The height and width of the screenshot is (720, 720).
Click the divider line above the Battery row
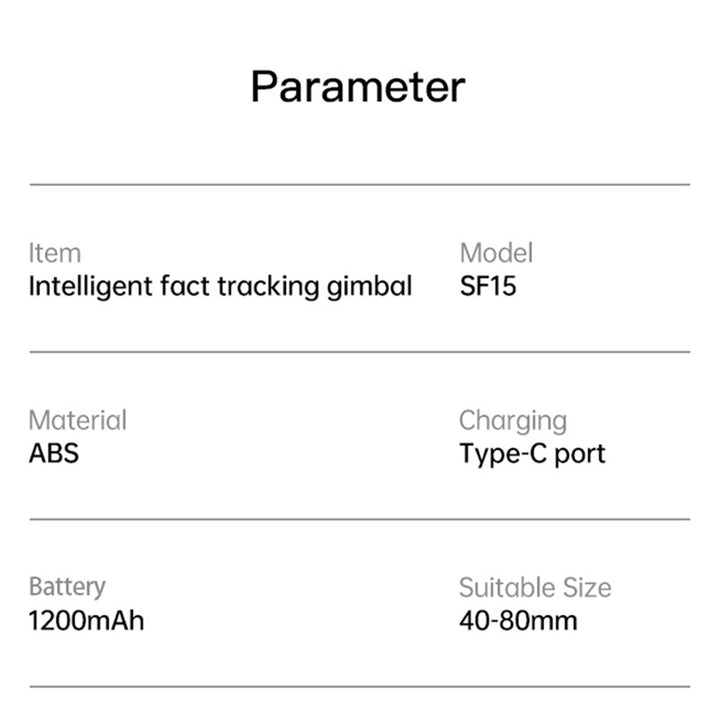[x=360, y=519]
